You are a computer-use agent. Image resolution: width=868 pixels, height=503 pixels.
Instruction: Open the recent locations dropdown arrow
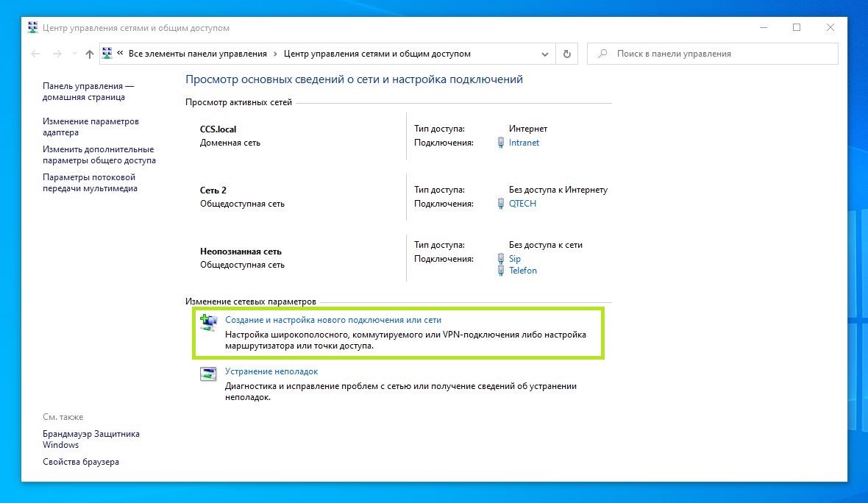[x=74, y=54]
